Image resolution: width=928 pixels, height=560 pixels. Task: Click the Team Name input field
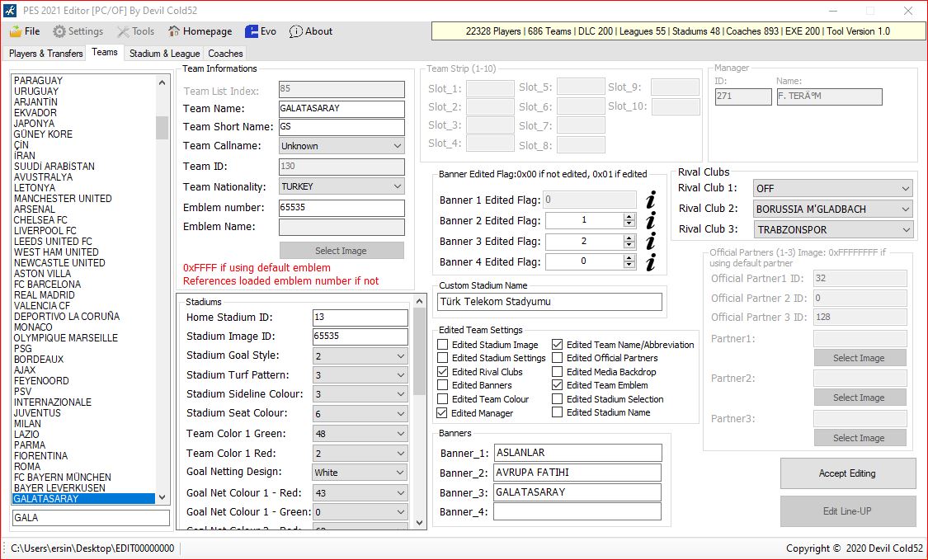(x=342, y=108)
